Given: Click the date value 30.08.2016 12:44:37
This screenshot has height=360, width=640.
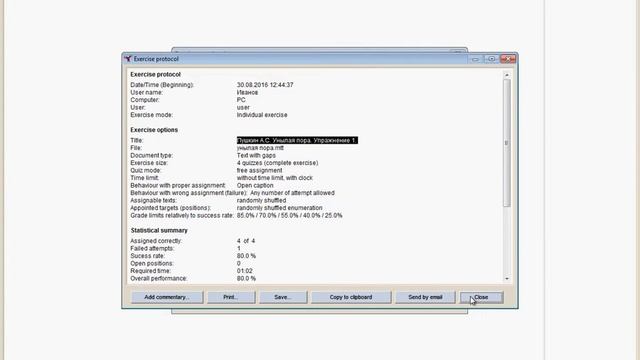Looking at the screenshot, I should pyautogui.click(x=265, y=85).
